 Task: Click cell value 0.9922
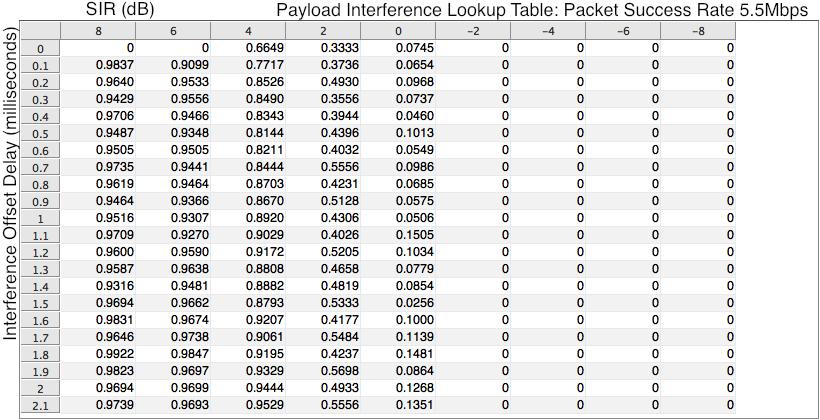(98, 354)
